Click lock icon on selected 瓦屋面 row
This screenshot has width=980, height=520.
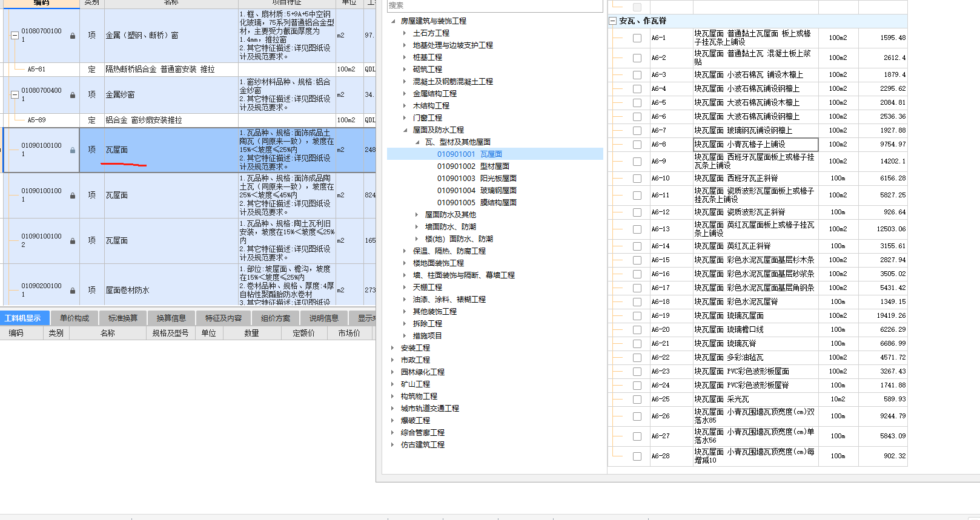tap(73, 150)
